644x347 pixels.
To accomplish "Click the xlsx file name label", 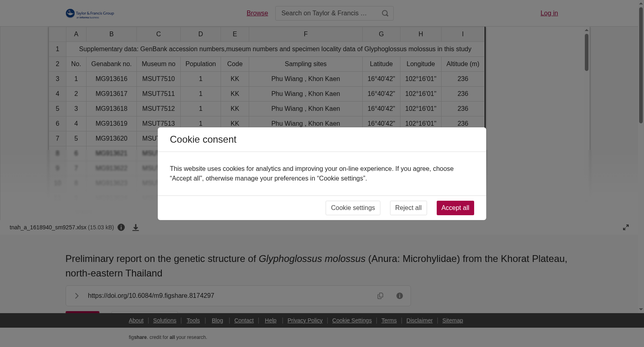I will pyautogui.click(x=48, y=227).
